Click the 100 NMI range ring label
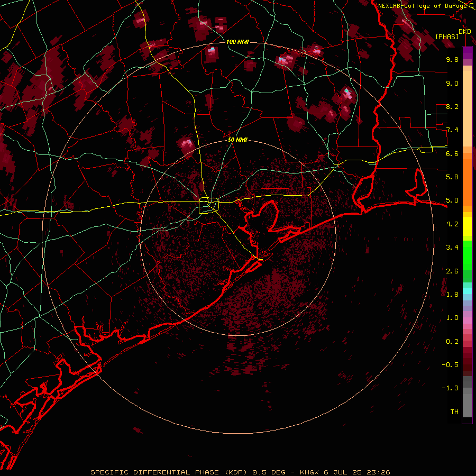 coord(237,42)
